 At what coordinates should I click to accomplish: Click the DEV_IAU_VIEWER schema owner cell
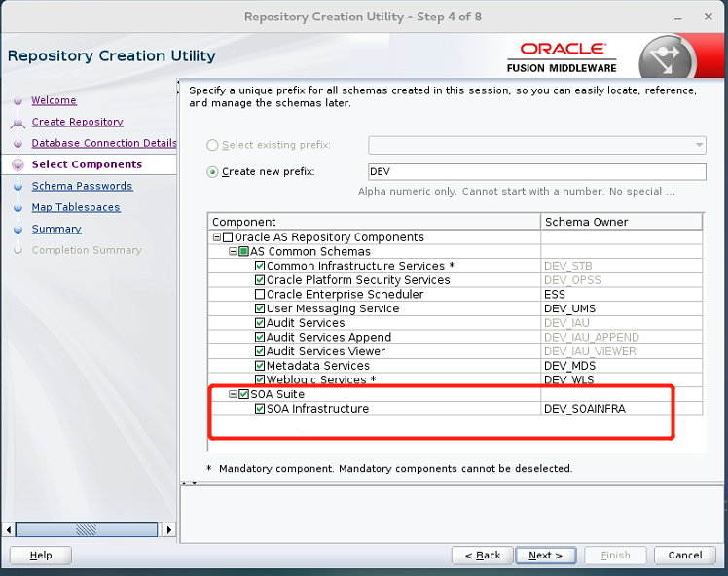[x=621, y=351]
